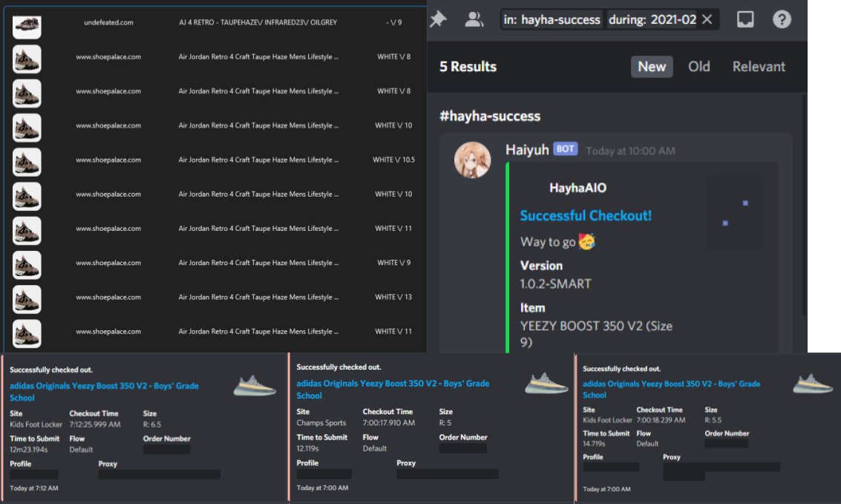The height and width of the screenshot is (504, 841).
Task: Open the Haiyuh bot avatar
Action: pos(472,160)
